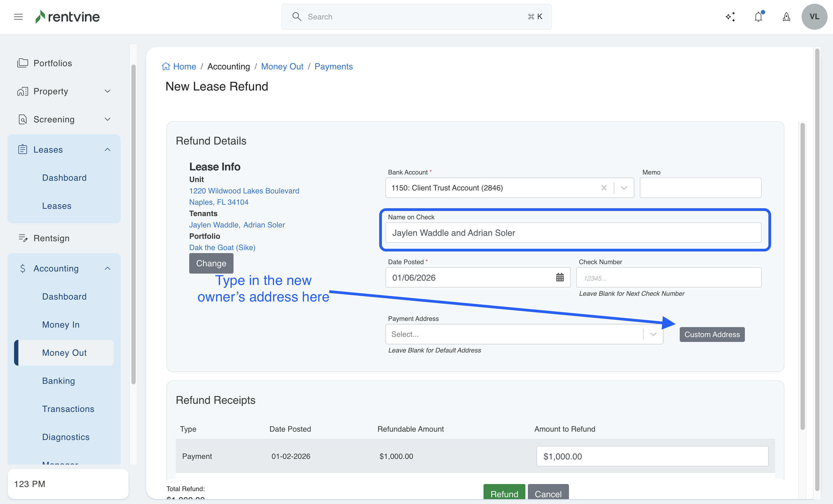
Task: Open Money In under Accounting
Action: tap(61, 325)
